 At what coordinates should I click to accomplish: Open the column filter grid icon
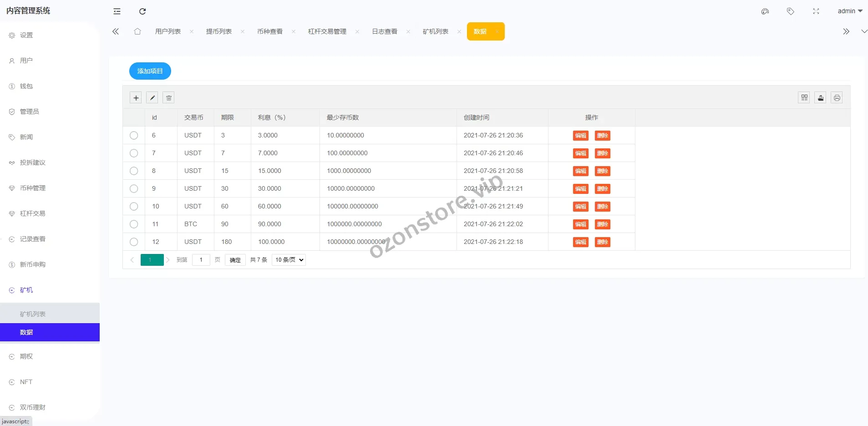point(804,98)
